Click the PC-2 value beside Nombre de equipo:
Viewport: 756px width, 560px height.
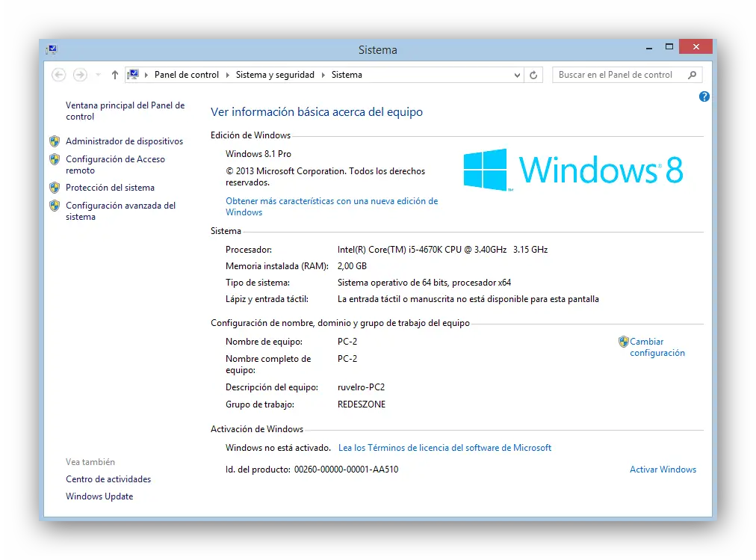(347, 342)
